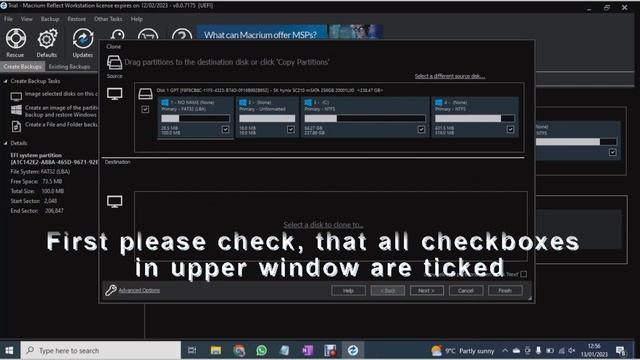Screen dimensions: 640x360
Task: Open Task View on the taskbar
Action: click(192, 350)
